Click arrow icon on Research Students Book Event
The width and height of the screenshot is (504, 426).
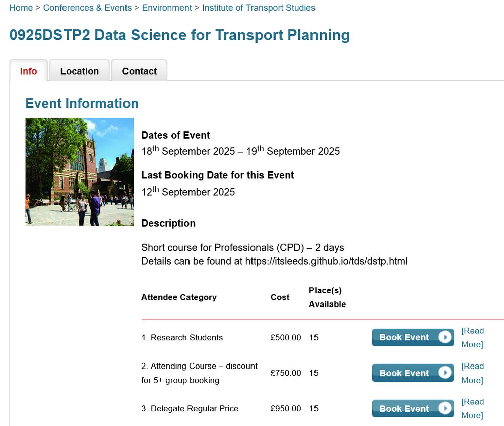coord(445,337)
